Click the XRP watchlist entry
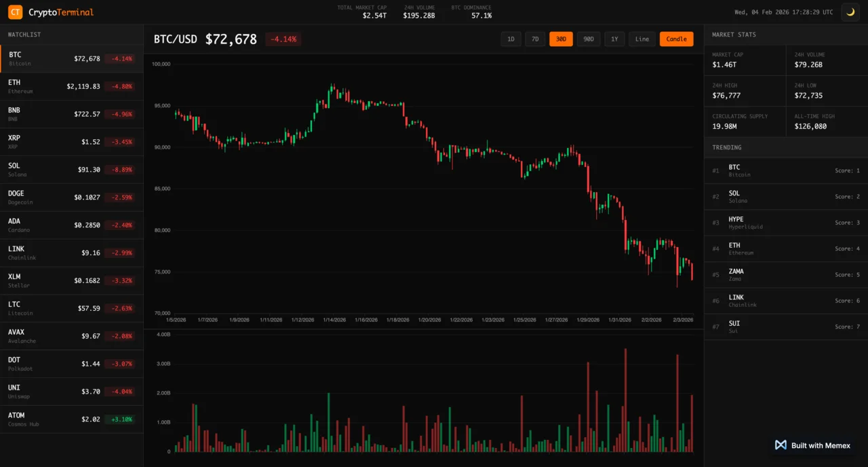The image size is (868, 467). [71, 142]
